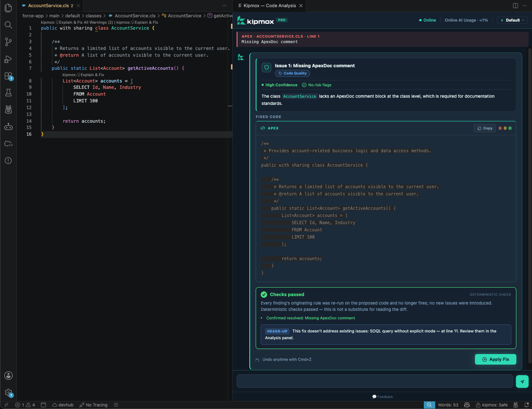Open the Accounts icon in activity bar
Image resolution: width=532 pixels, height=409 pixels.
point(8,376)
